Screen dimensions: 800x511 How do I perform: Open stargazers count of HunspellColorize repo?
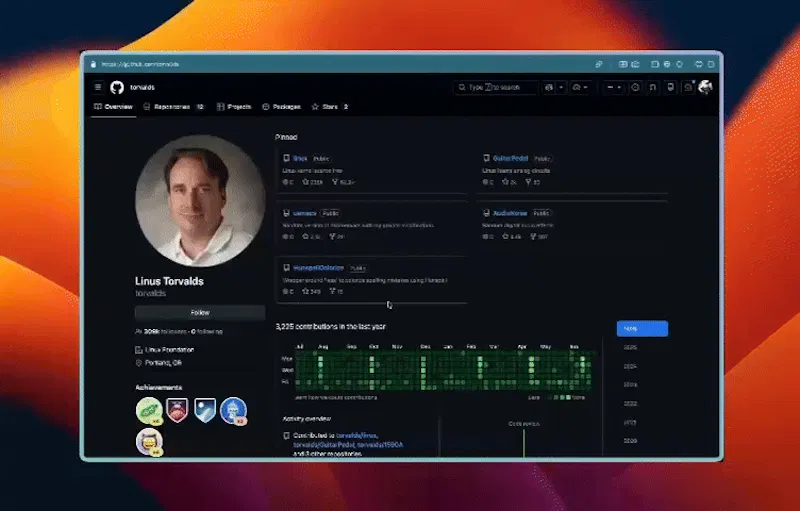[311, 291]
